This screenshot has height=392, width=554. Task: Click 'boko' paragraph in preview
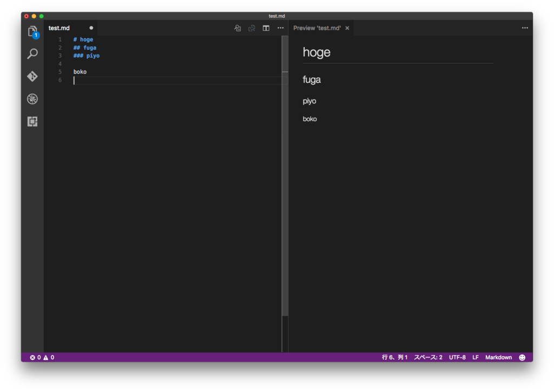(310, 119)
